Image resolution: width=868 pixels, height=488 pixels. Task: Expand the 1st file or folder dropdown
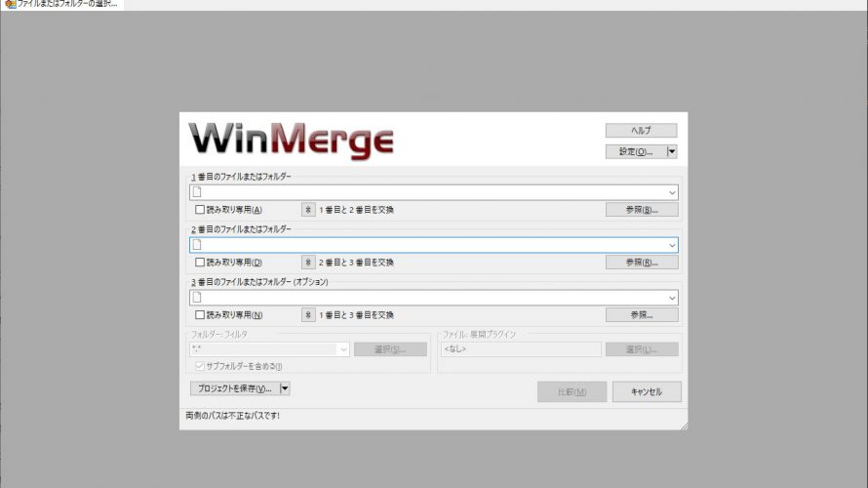[672, 193]
